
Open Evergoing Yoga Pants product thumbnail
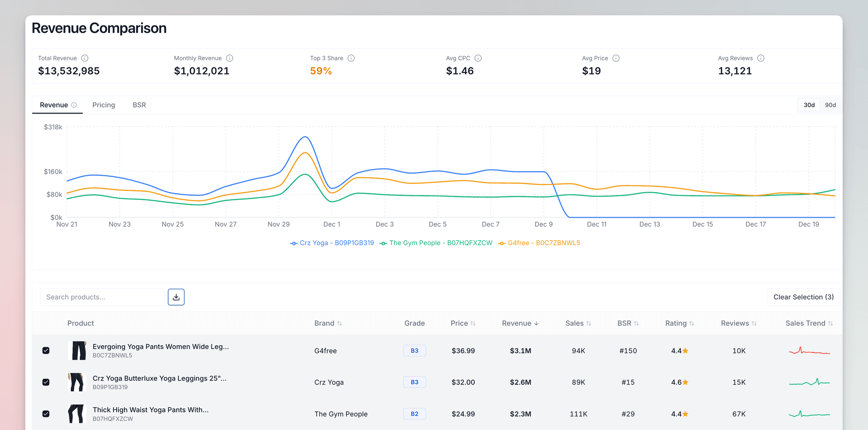[x=77, y=351]
